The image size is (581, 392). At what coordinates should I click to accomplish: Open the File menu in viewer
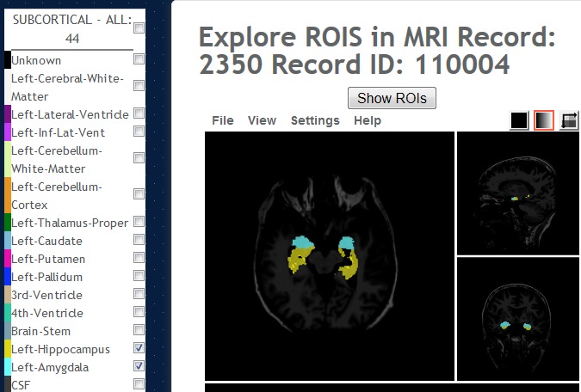coord(222,120)
